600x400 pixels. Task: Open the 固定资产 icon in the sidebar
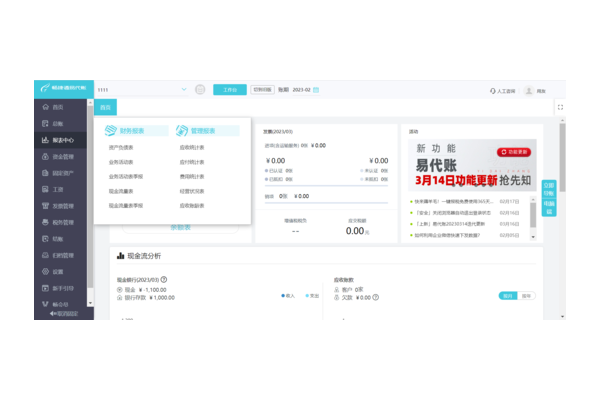(x=46, y=173)
